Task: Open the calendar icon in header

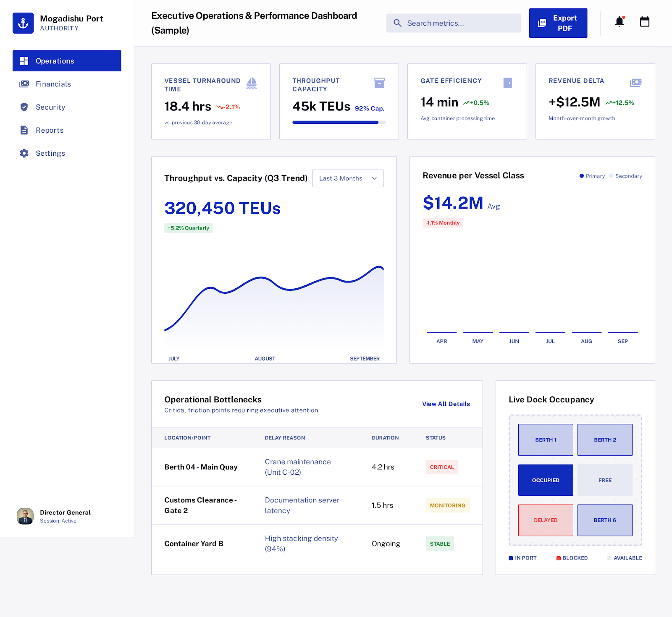Action: (645, 21)
